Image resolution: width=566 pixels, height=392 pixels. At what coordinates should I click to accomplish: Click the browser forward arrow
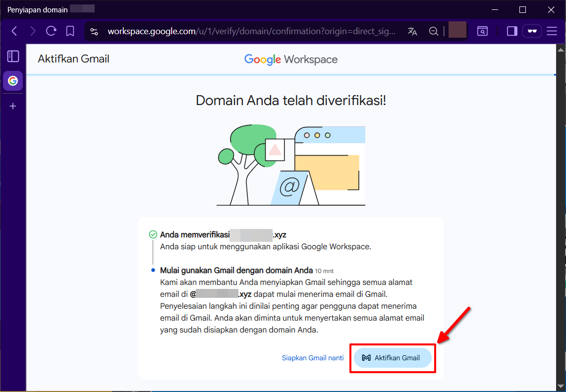click(33, 31)
